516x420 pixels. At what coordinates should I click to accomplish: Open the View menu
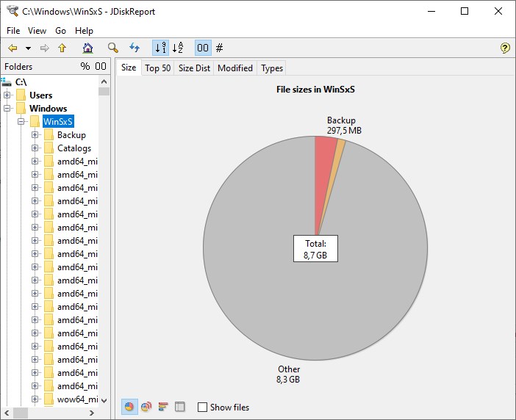click(37, 31)
